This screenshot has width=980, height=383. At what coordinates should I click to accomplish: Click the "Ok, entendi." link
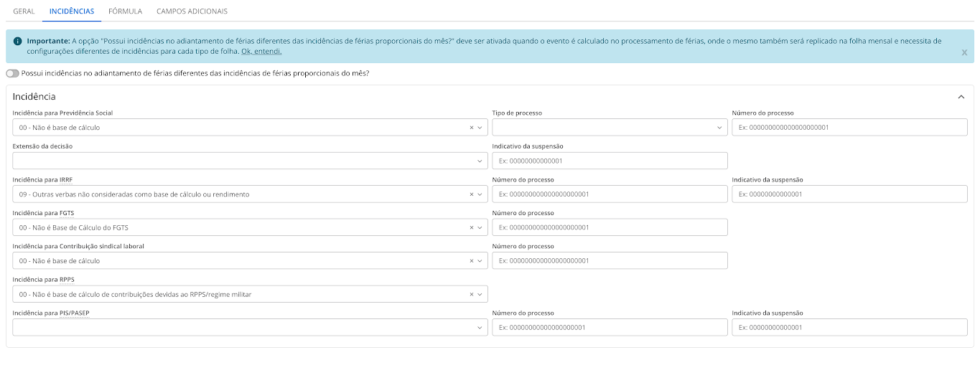click(261, 52)
